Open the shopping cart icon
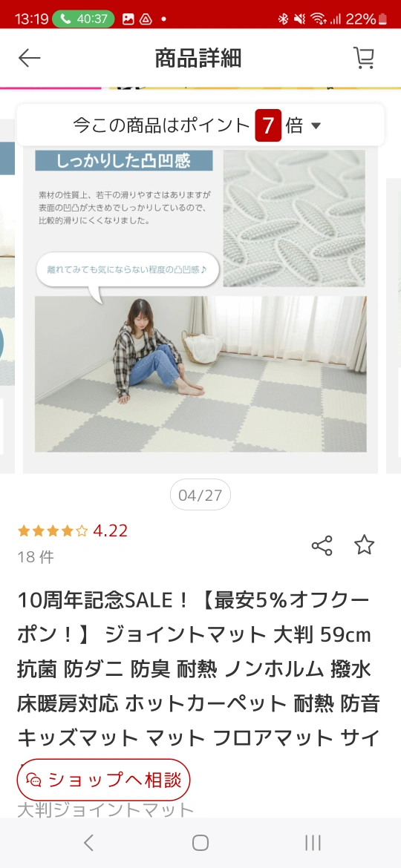401x868 pixels. click(x=364, y=58)
